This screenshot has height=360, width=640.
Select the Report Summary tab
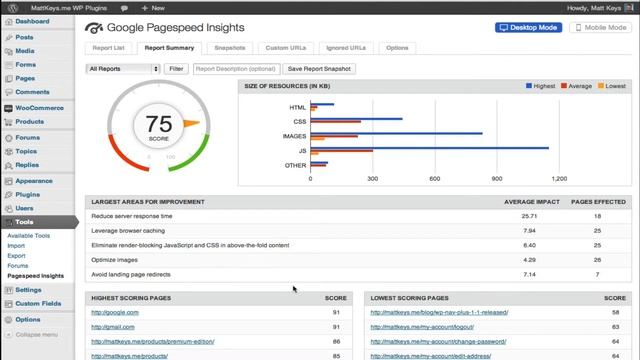[x=169, y=48]
